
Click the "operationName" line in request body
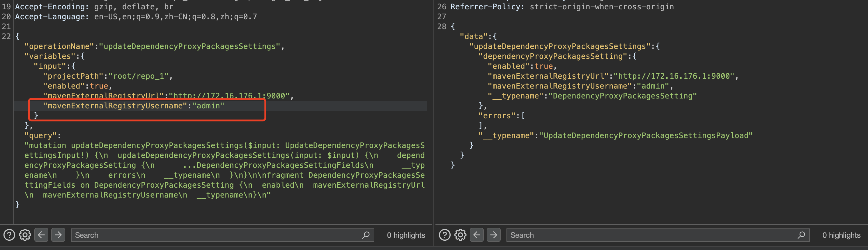(x=154, y=47)
